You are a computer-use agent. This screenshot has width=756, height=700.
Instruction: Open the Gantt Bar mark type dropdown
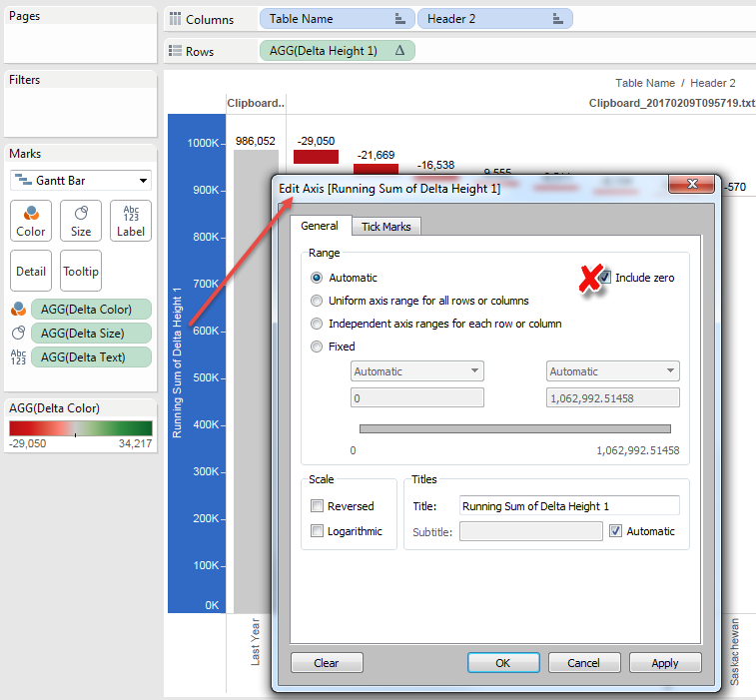pos(143,181)
